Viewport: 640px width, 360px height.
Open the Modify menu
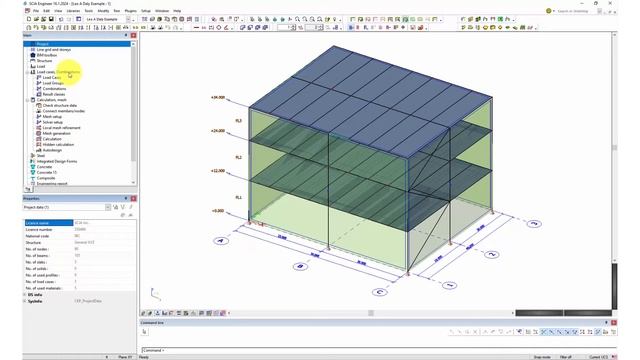103,11
